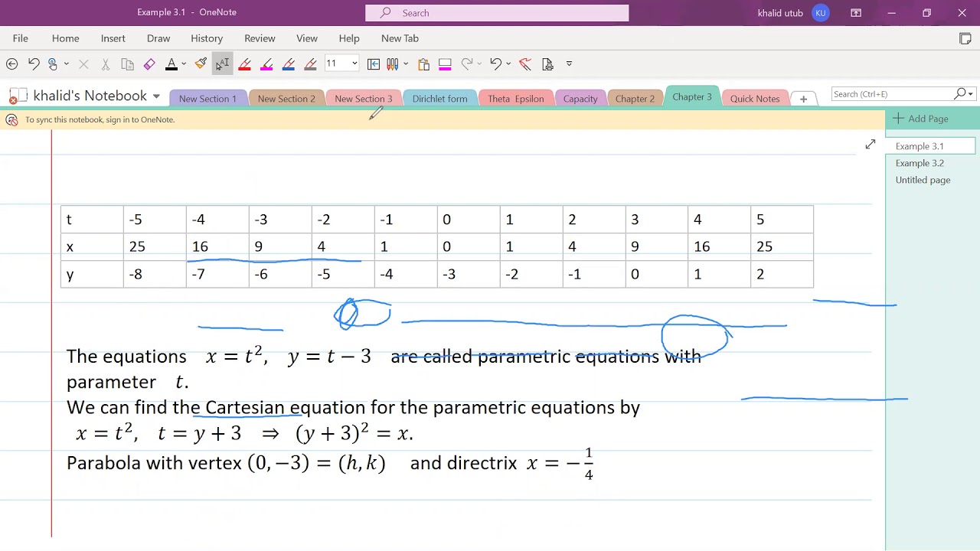
Task: Open the khalid utub account avatar
Action: click(821, 13)
